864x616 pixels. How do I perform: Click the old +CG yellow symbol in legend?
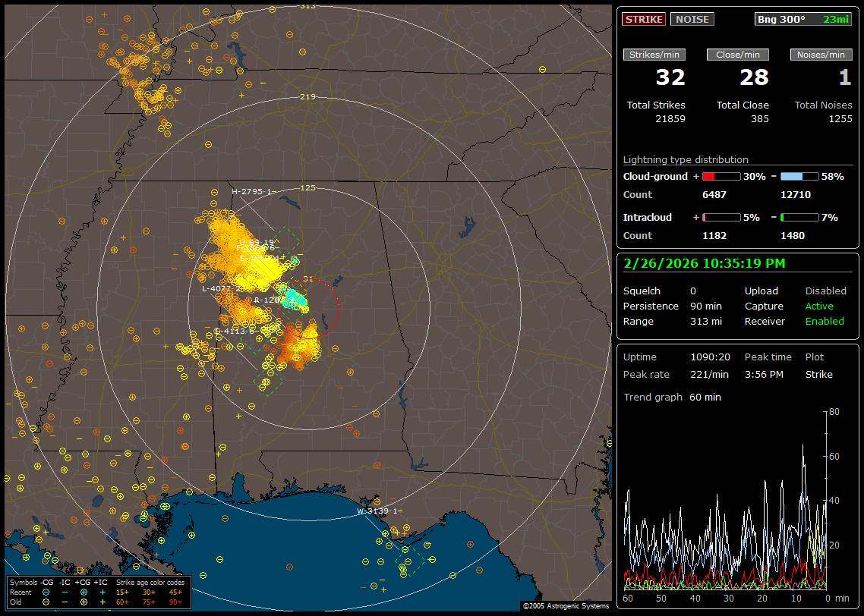83,602
